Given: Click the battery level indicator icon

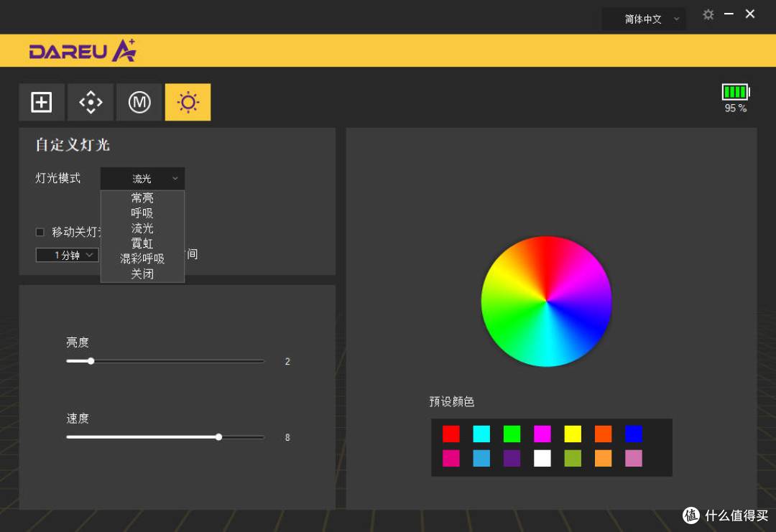Looking at the screenshot, I should pyautogui.click(x=736, y=92).
